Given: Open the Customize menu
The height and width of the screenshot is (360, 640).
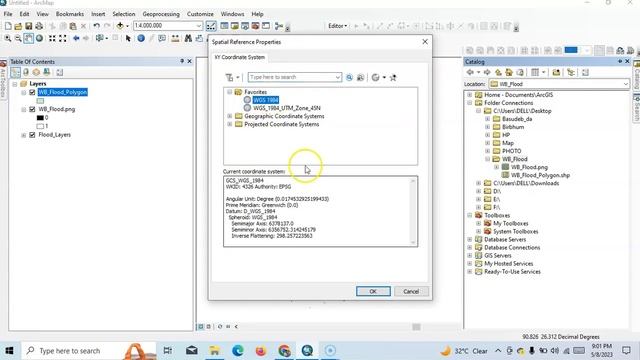Looking at the screenshot, I should [x=200, y=14].
